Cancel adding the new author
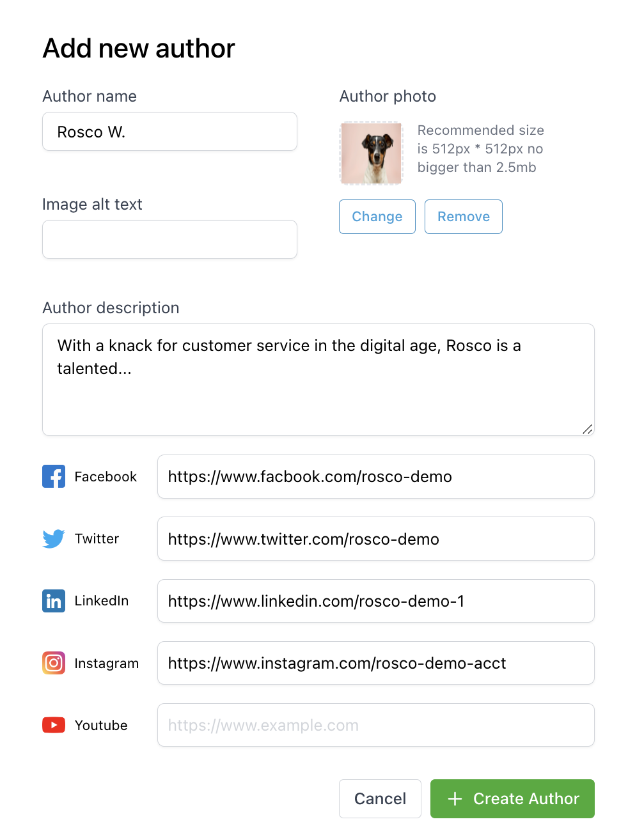Viewport: 628px width, 840px height. pos(380,798)
